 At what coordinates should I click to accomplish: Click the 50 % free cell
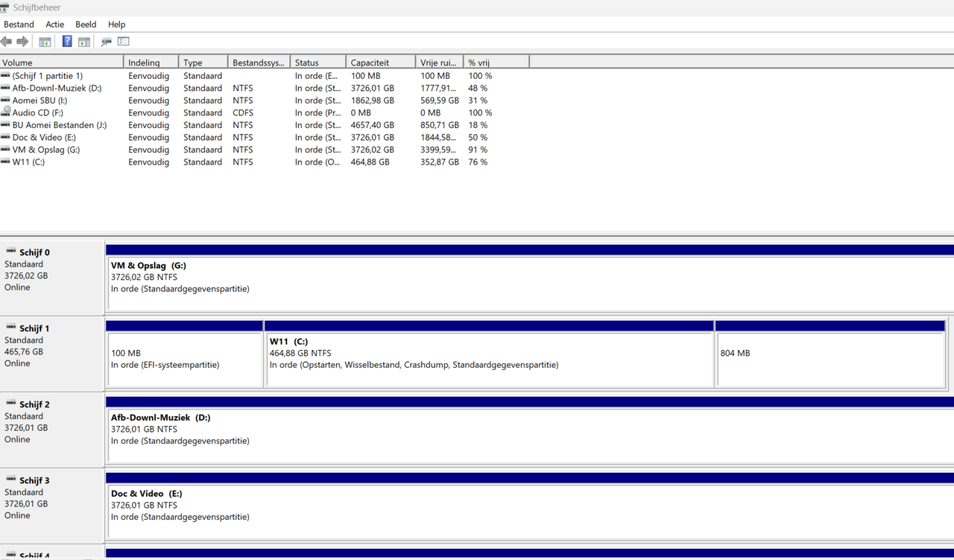478,137
